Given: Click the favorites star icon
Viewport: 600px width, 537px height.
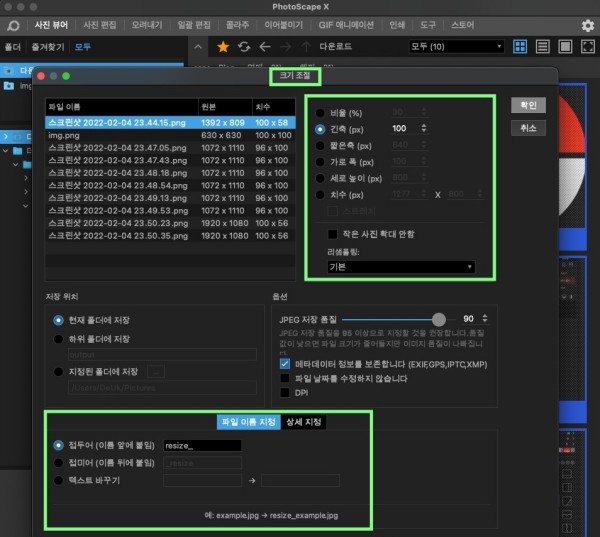Looking at the screenshot, I should click(x=222, y=46).
